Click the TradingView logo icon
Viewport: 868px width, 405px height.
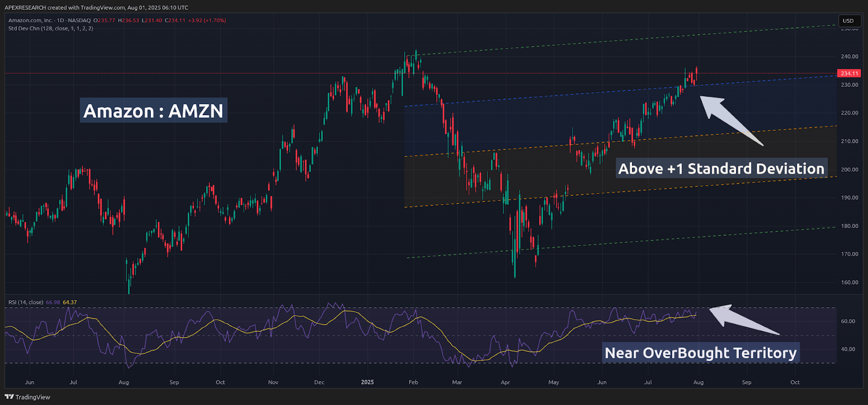[9, 397]
